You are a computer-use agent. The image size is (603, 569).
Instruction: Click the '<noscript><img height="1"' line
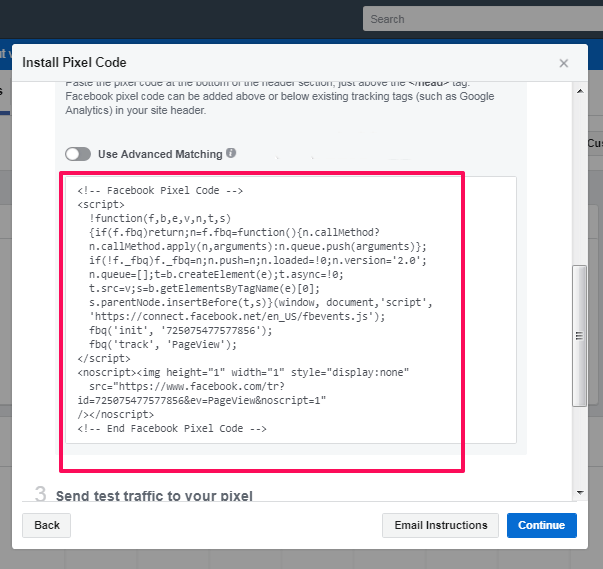[x=243, y=373]
